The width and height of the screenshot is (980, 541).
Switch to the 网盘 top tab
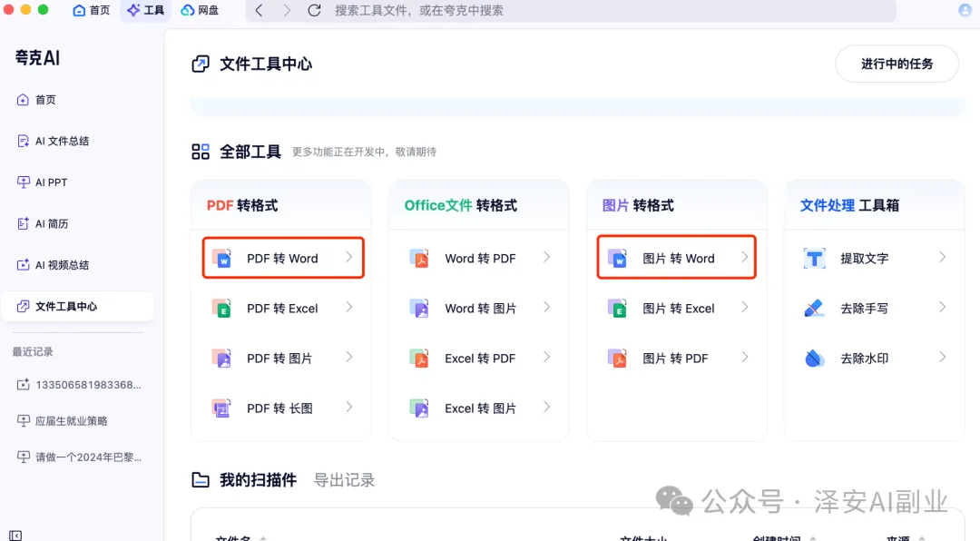200,10
